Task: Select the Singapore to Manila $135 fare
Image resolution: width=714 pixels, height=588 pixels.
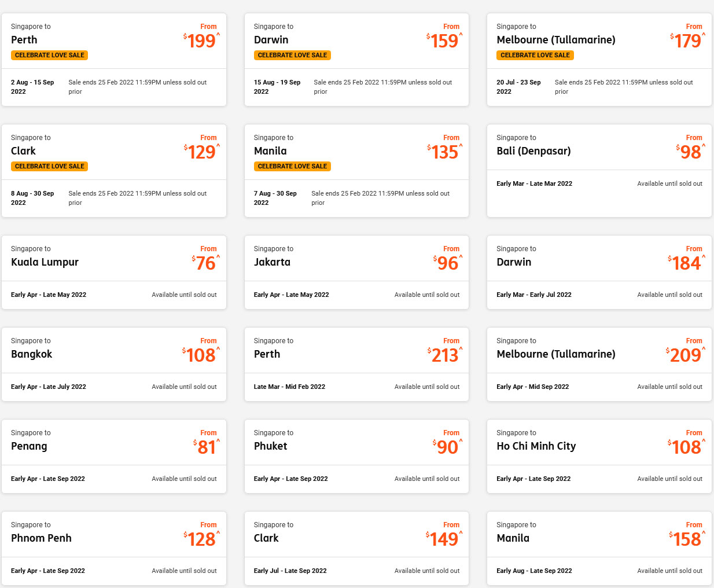Action: point(356,169)
